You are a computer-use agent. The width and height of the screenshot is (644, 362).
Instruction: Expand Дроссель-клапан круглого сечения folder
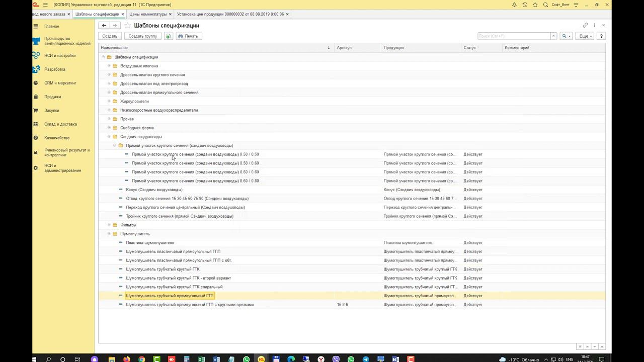click(109, 75)
